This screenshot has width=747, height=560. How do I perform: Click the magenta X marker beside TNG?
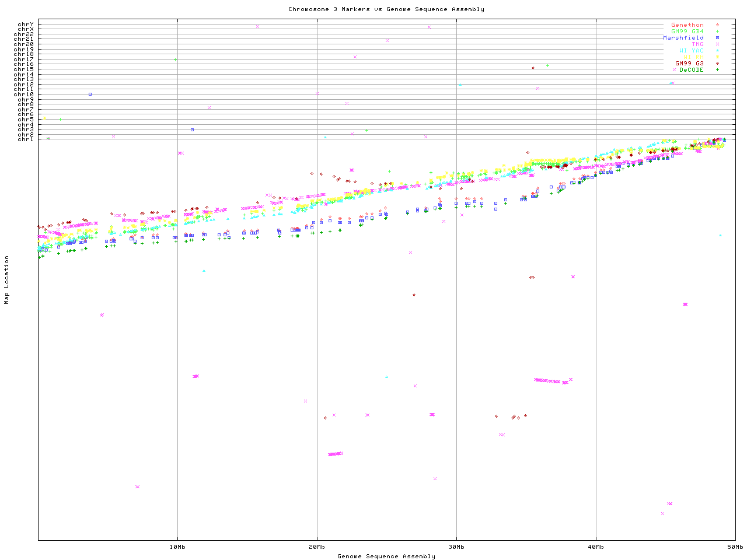click(x=717, y=44)
